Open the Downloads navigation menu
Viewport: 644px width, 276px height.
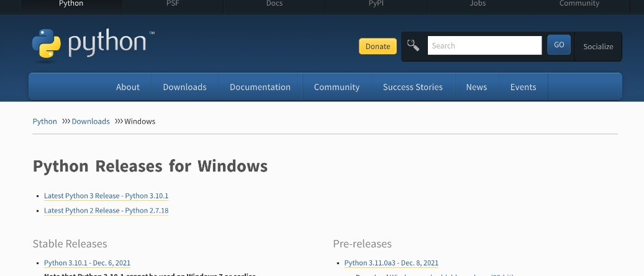(185, 87)
